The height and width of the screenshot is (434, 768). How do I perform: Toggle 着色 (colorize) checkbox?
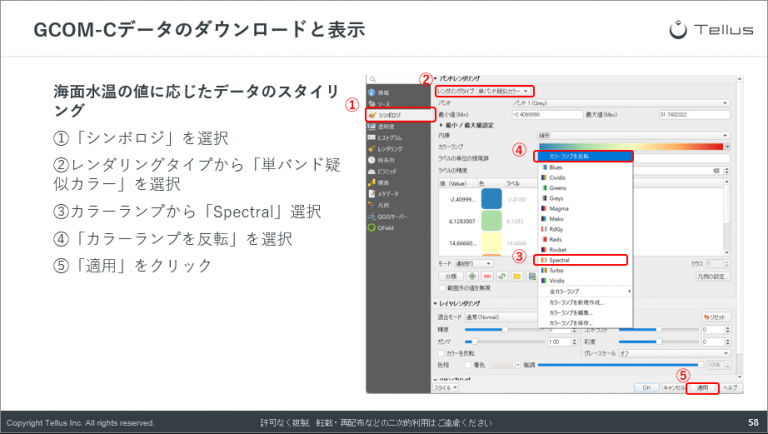[x=468, y=365]
